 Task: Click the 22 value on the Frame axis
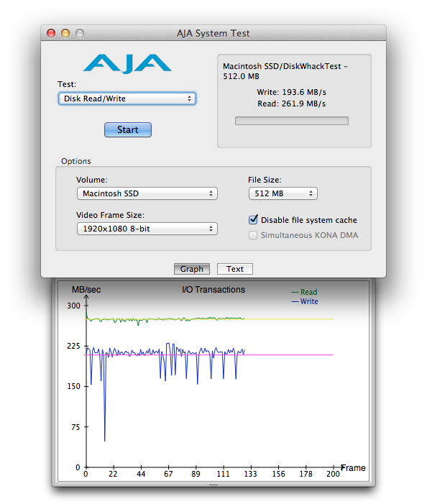click(x=113, y=474)
